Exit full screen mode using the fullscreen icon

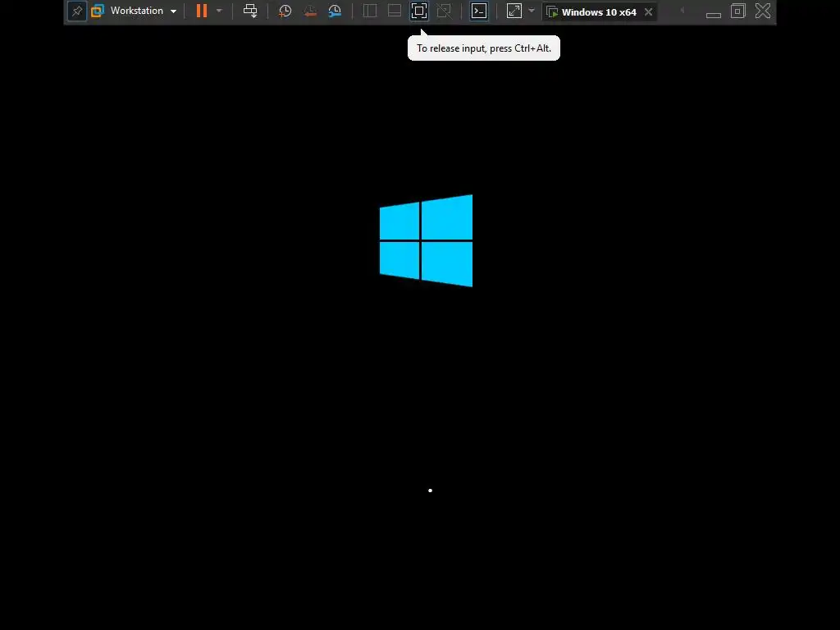tap(419, 11)
